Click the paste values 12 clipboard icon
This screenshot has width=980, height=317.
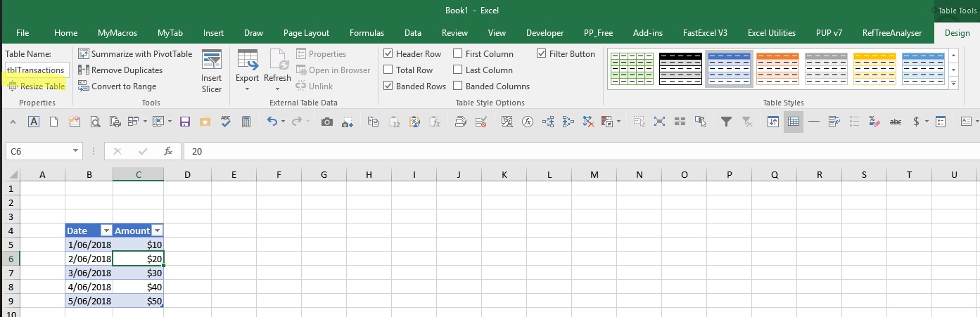[x=395, y=122]
